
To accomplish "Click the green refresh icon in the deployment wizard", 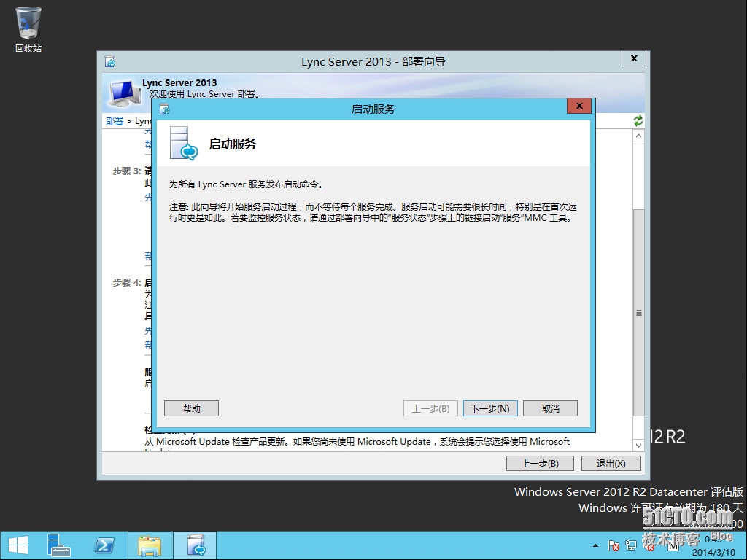I will pos(638,121).
